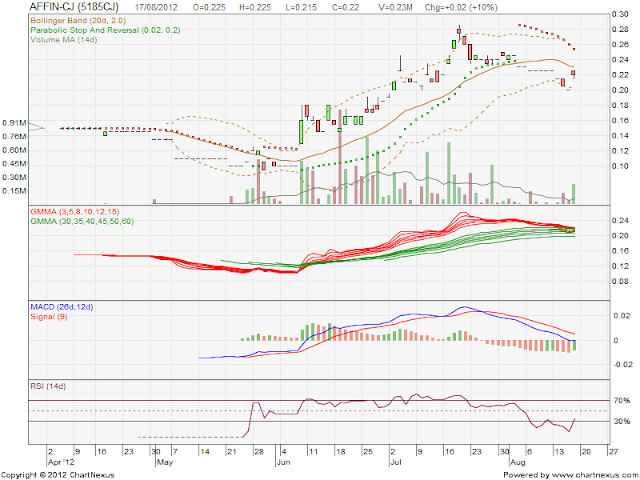Click the Jul month axis label

tap(396, 462)
